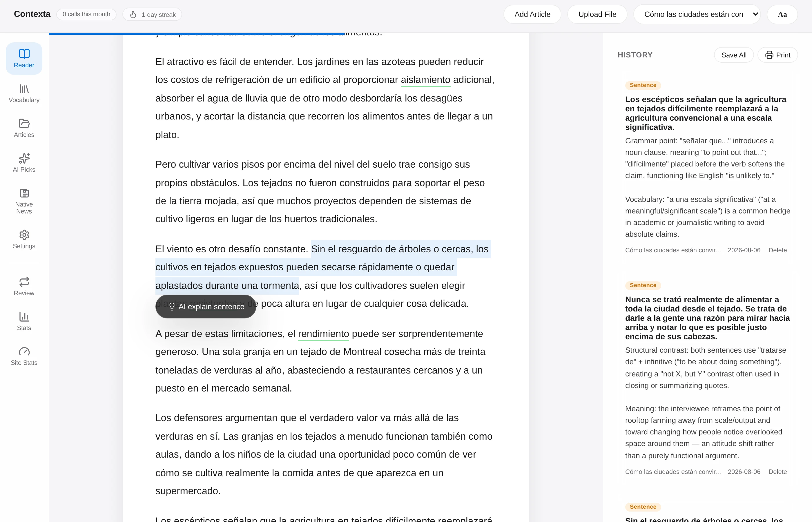Click the Contexta logo title

pos(32,14)
